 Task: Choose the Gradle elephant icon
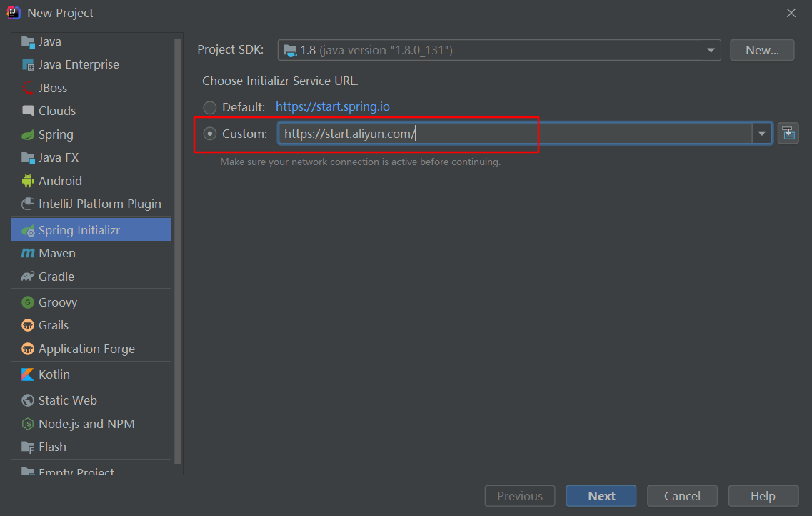tap(28, 277)
